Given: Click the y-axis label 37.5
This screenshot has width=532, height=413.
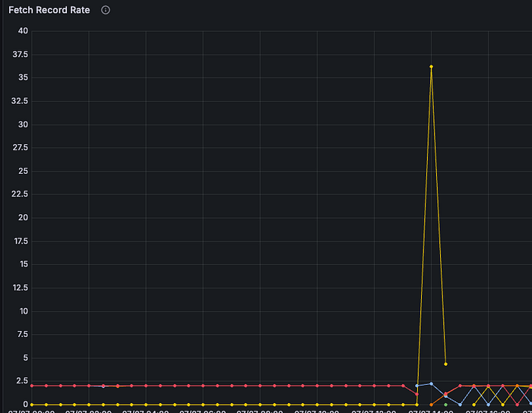Looking at the screenshot, I should tap(21, 54).
